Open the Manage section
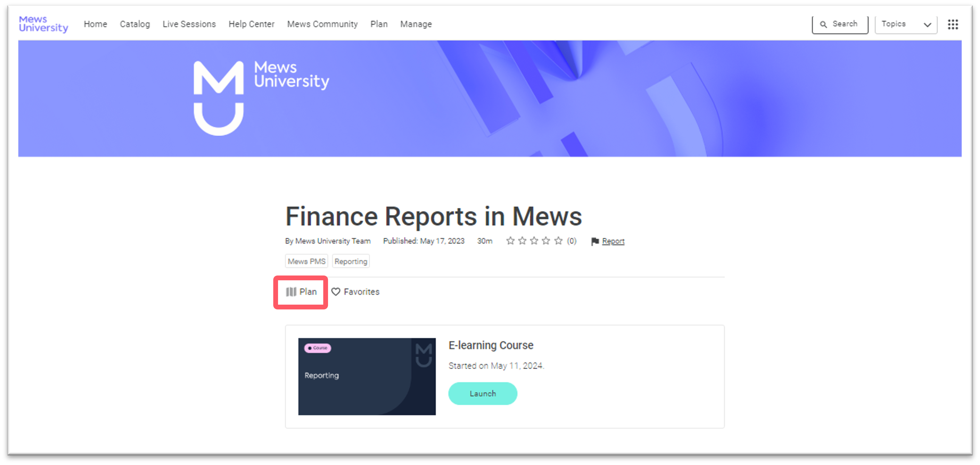 pyautogui.click(x=416, y=24)
